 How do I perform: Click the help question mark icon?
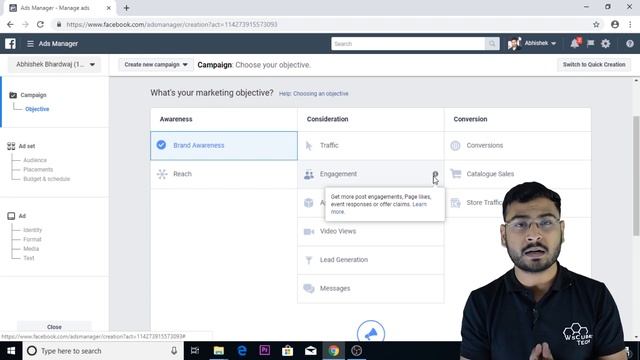coord(630,43)
